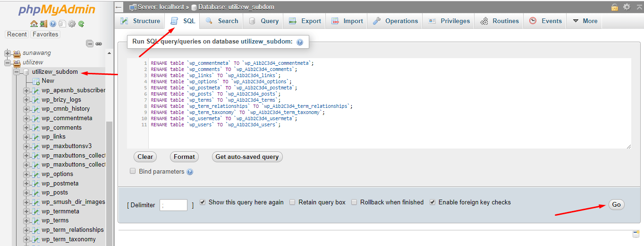
Task: Open the SQL tab
Action: coord(183,21)
